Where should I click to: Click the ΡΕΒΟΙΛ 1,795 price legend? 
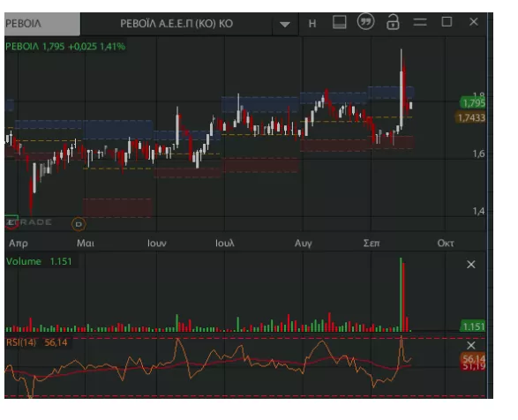click(x=65, y=47)
